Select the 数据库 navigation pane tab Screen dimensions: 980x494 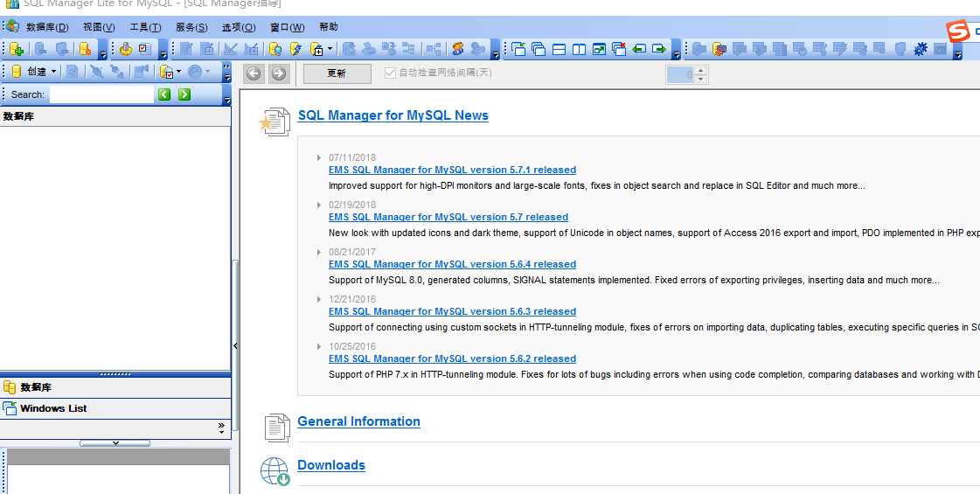[115, 387]
